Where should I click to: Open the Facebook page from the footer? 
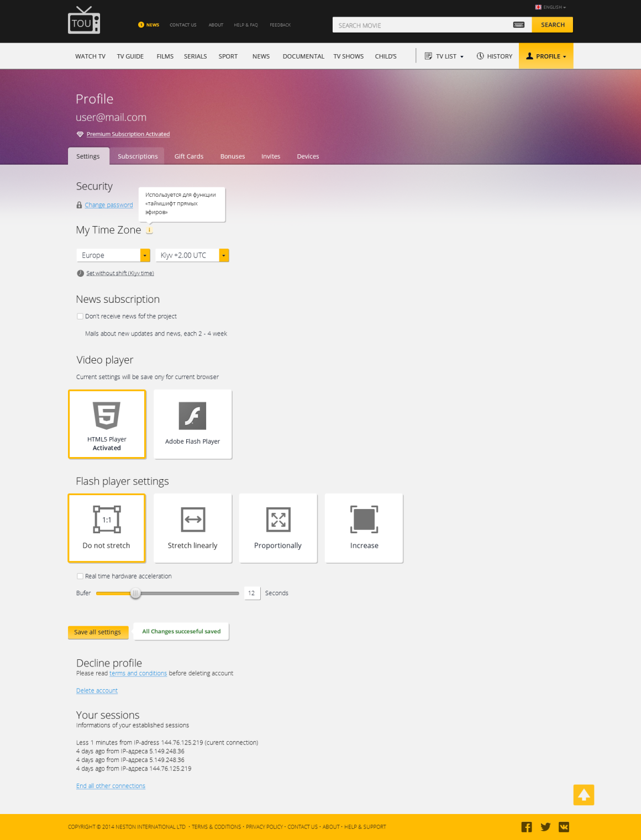[526, 827]
